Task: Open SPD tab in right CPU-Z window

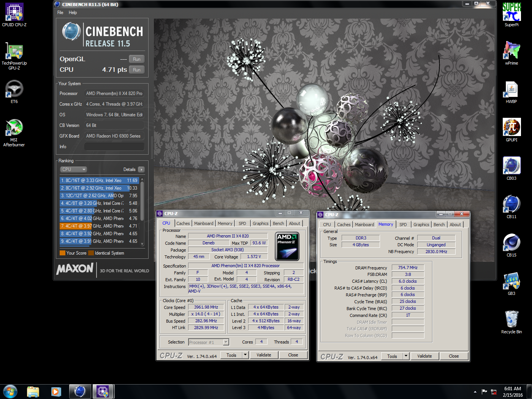Action: 403,225
